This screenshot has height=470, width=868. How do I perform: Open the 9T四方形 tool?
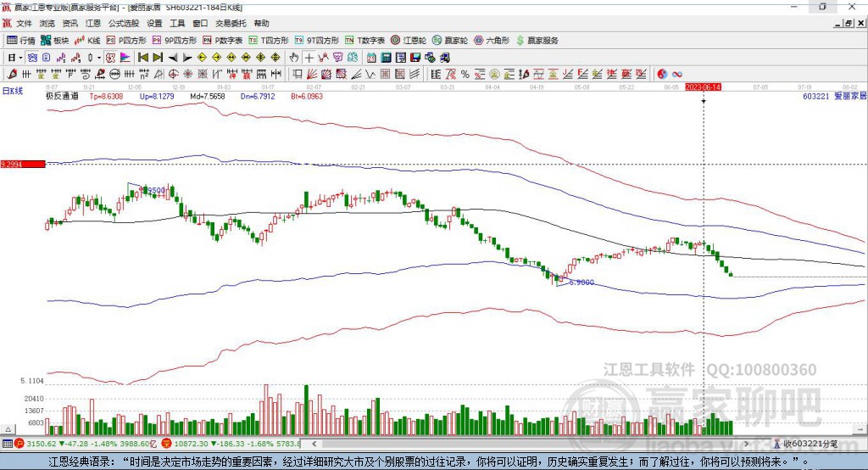[317, 41]
